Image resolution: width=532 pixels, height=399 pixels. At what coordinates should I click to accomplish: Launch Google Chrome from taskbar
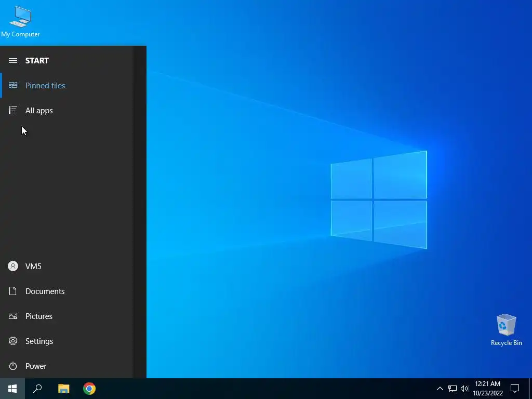pyautogui.click(x=89, y=389)
